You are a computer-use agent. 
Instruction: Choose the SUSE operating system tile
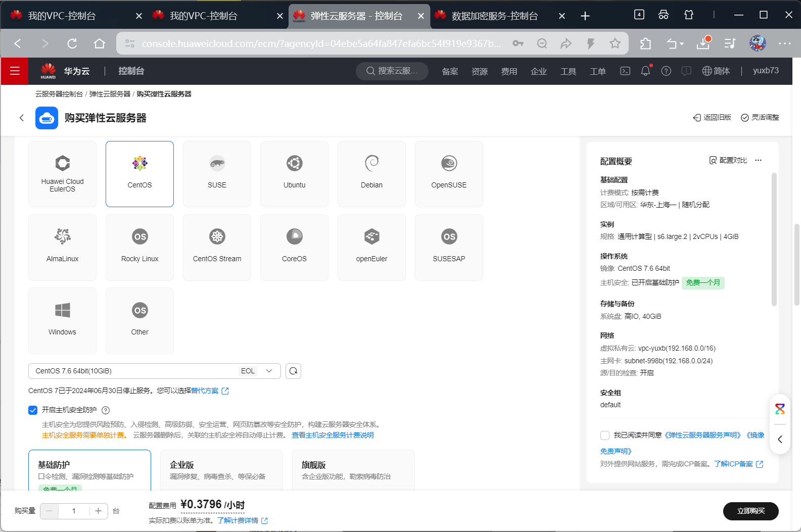pyautogui.click(x=217, y=174)
